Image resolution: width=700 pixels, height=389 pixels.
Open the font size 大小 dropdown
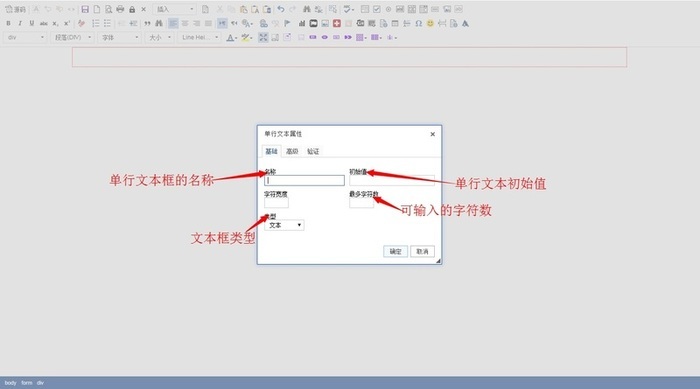coord(159,38)
